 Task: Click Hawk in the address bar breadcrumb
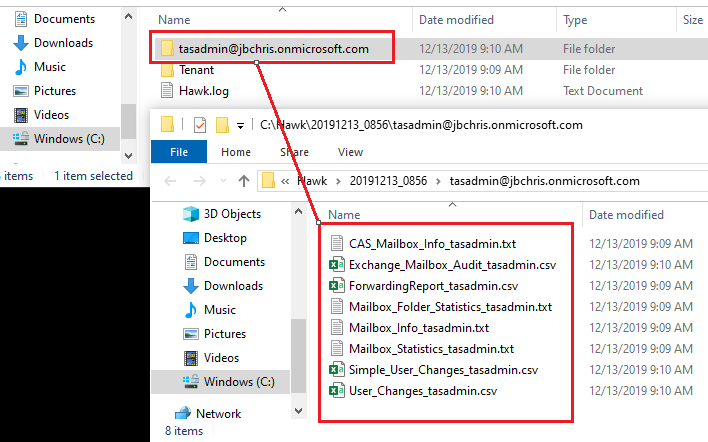click(x=312, y=181)
